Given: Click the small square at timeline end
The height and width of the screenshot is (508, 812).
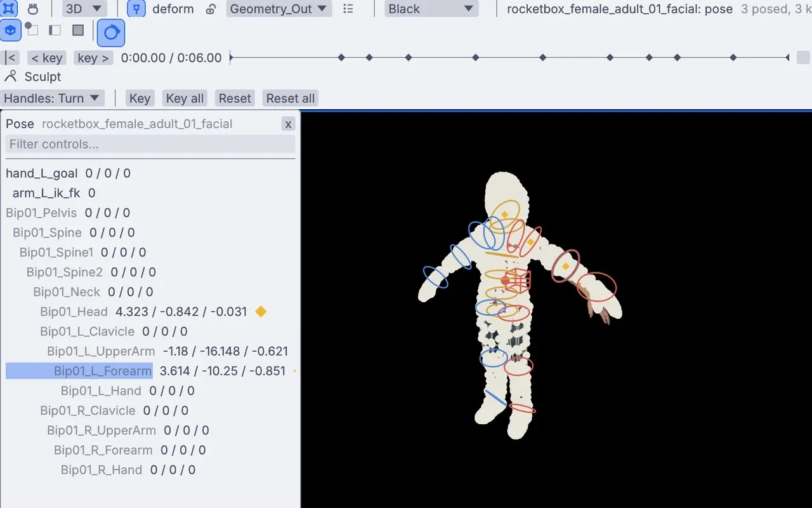Looking at the screenshot, I should point(803,57).
